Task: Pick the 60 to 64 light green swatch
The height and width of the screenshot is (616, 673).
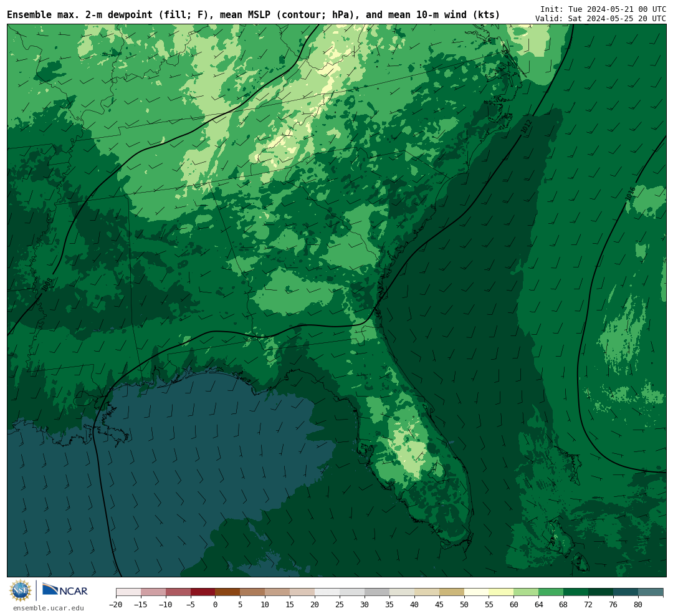Action: coord(527,592)
